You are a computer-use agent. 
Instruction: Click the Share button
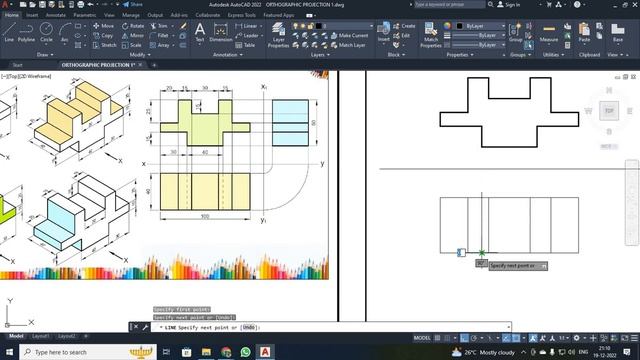point(133,4)
